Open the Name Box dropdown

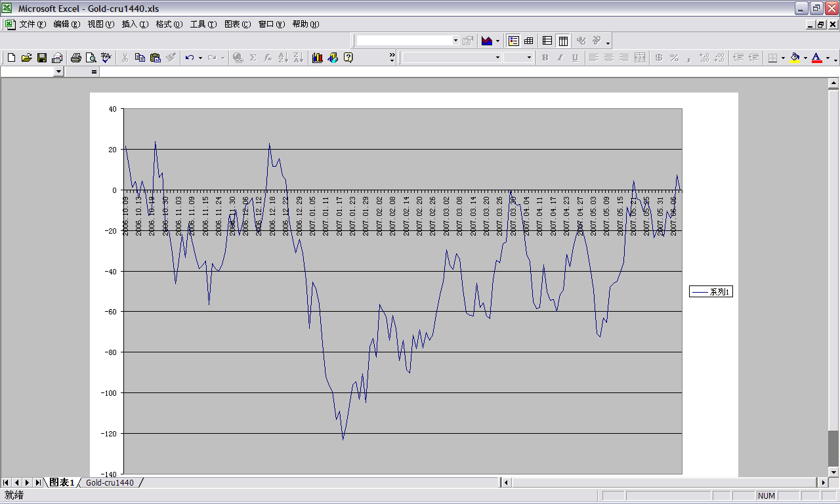(58, 72)
